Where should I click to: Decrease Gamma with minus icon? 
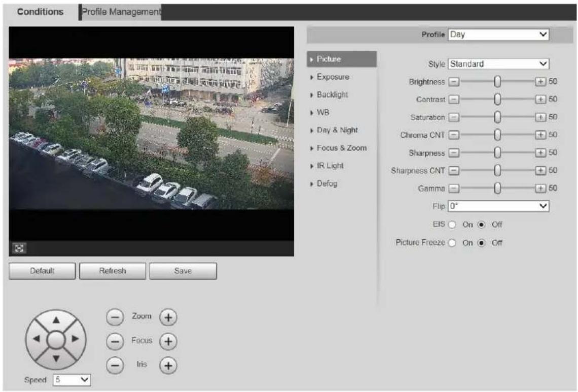[454, 189]
